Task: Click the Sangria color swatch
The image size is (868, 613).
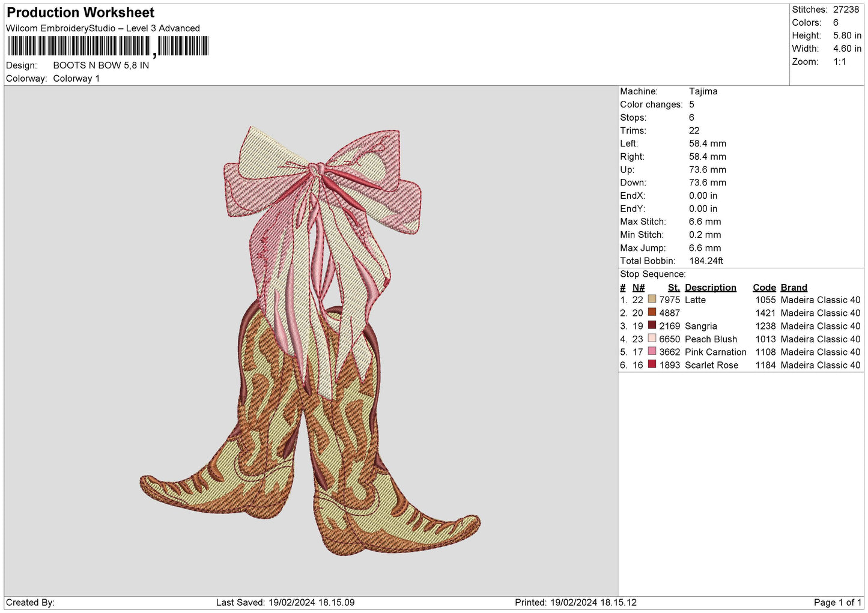Action: pos(652,325)
